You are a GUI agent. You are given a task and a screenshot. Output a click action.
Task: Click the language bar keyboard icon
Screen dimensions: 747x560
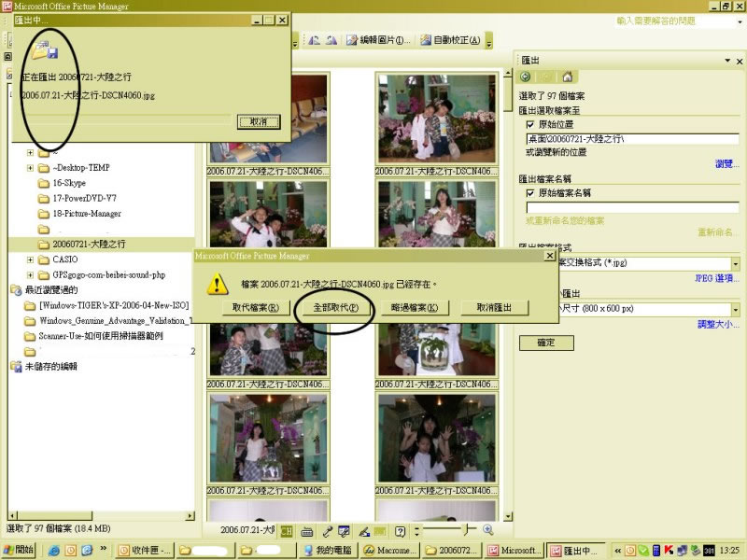[x=307, y=531]
